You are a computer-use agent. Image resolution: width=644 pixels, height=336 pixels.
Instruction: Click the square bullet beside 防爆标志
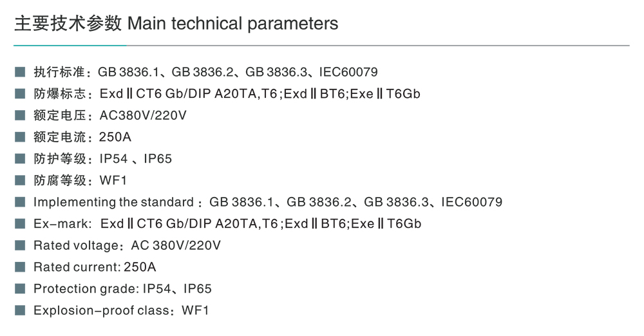coord(20,93)
